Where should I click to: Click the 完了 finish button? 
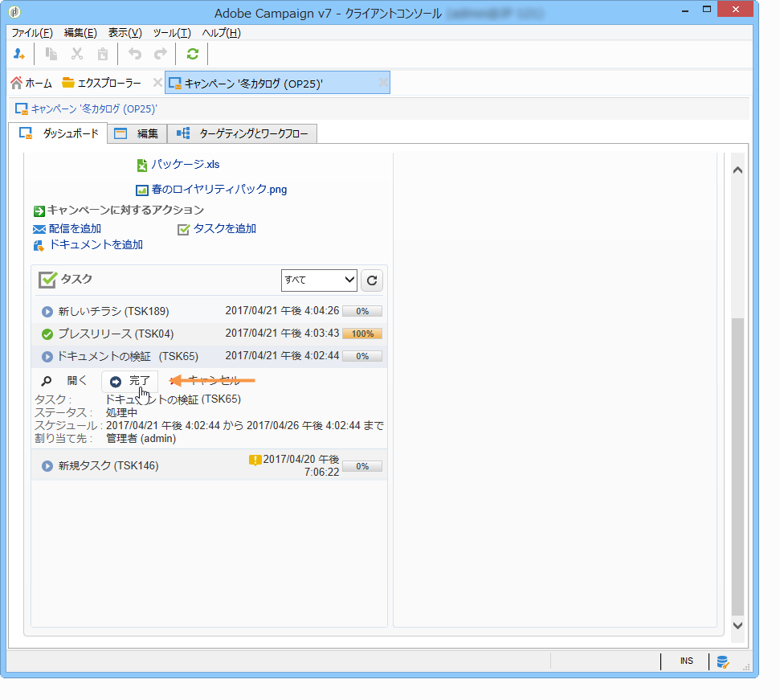click(x=130, y=381)
